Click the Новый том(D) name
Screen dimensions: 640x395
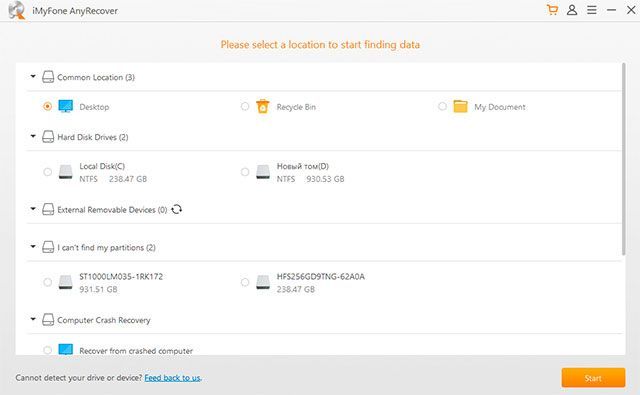point(302,166)
